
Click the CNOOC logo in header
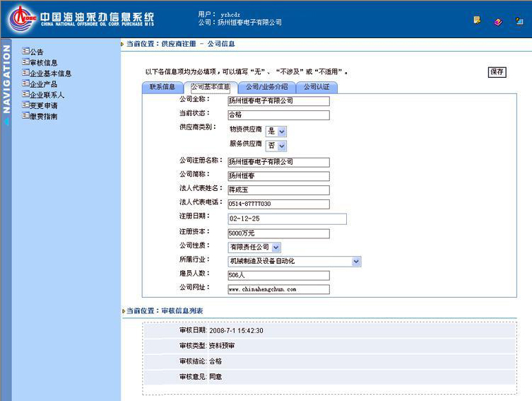click(x=23, y=18)
